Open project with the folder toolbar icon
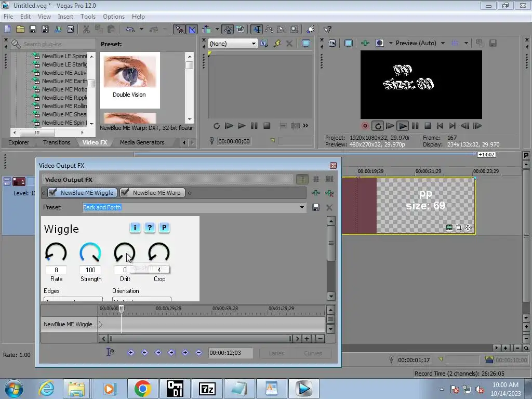 coord(20,30)
